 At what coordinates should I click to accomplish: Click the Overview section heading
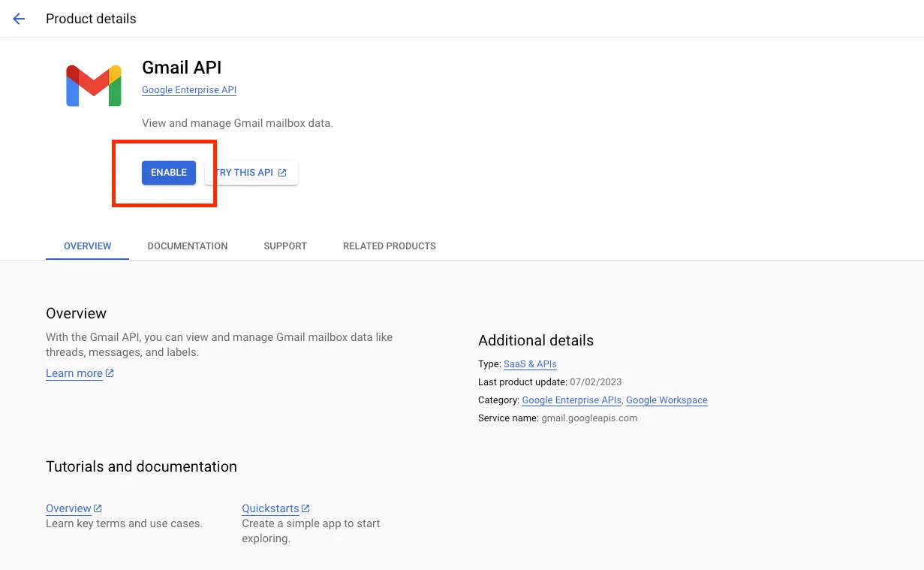(76, 313)
